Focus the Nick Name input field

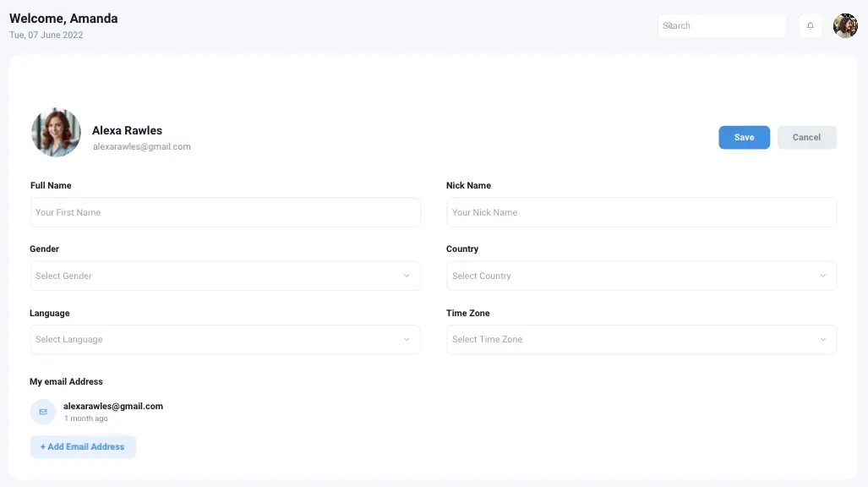pos(641,212)
